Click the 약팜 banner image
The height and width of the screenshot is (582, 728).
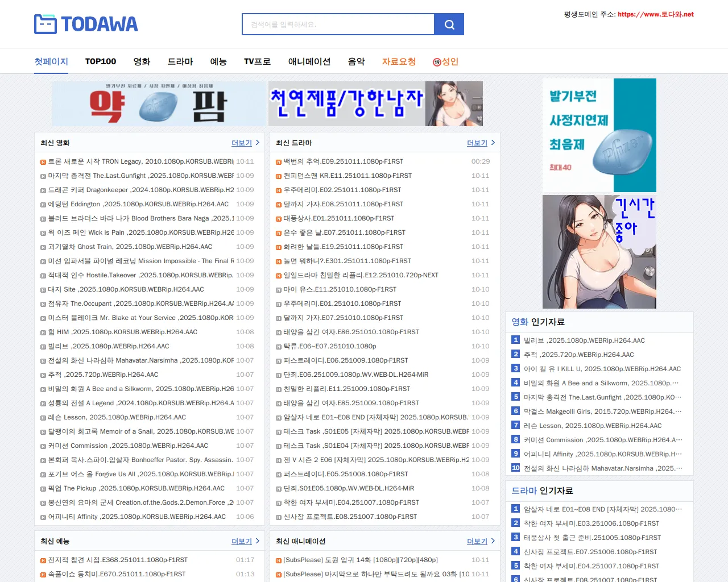159,103
